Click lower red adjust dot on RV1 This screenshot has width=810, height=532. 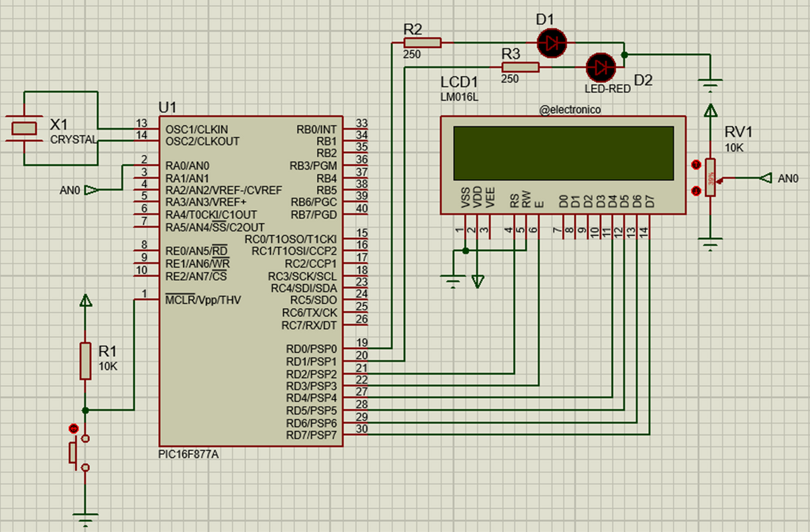[x=696, y=190]
